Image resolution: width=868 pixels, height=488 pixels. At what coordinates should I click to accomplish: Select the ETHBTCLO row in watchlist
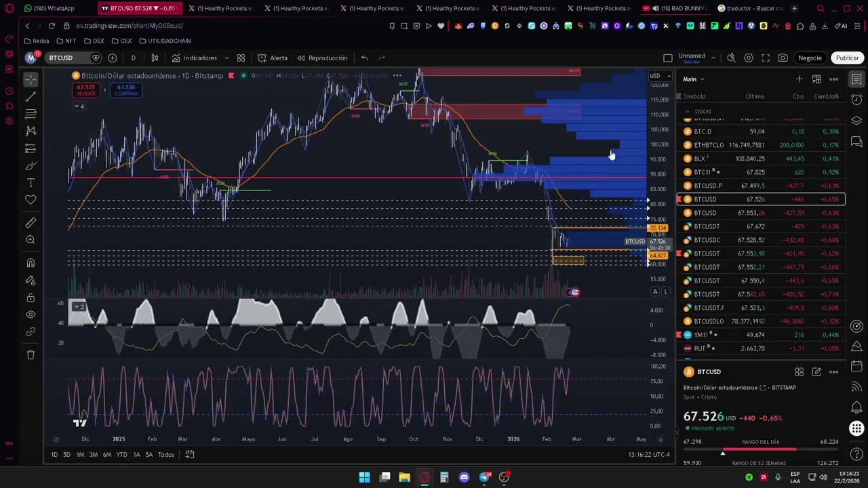(x=761, y=145)
